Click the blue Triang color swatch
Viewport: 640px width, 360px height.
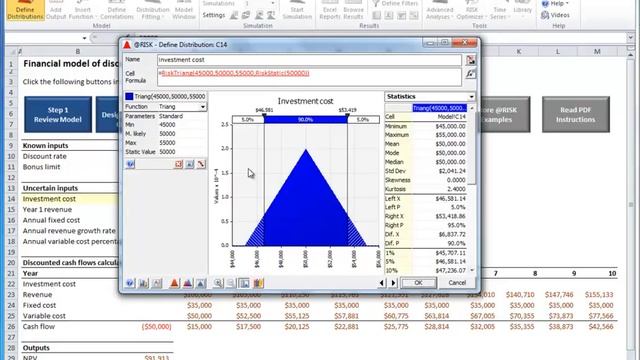tap(129, 97)
